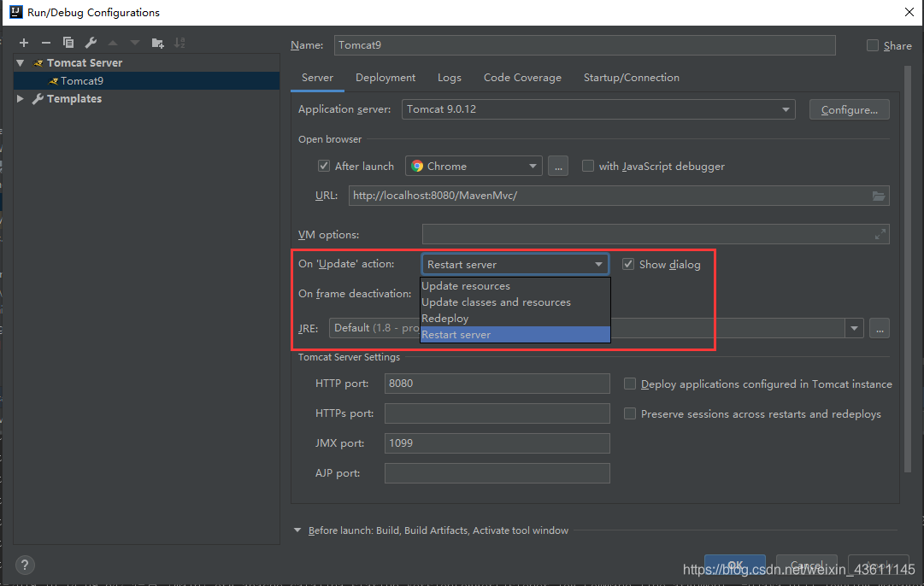
Task: Click the HTTPs port input field
Action: (497, 413)
